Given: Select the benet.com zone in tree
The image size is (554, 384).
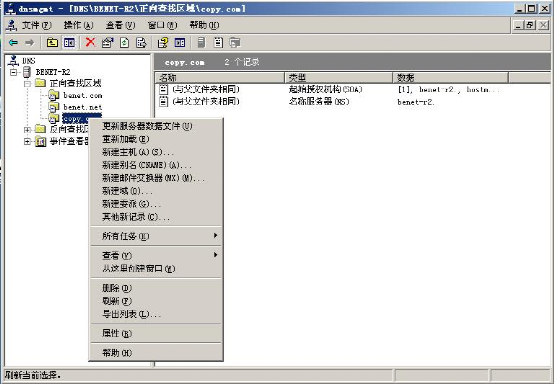Looking at the screenshot, I should coord(83,95).
